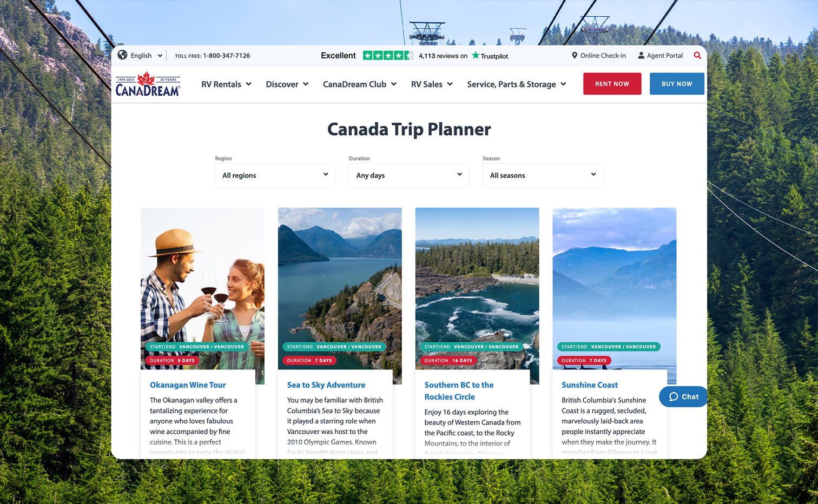
Task: Click the red search magnifier icon
Action: click(697, 55)
